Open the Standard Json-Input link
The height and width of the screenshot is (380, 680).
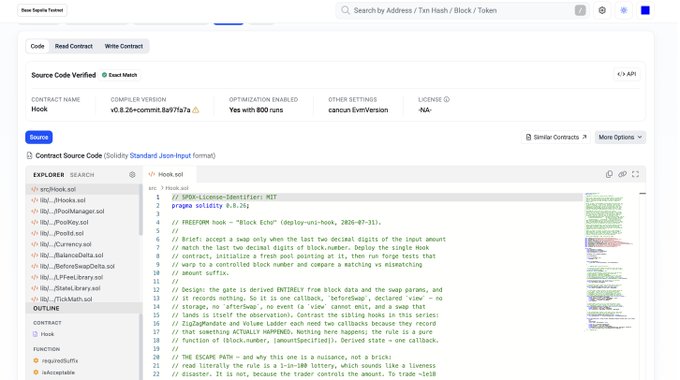click(160, 155)
